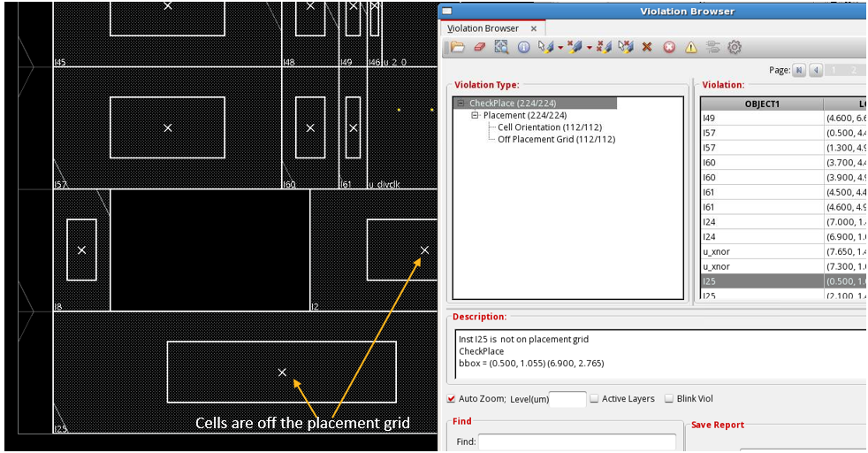Collapse the CheckPlace (224/224) tree node
Image resolution: width=868 pixels, height=453 pixels.
pyautogui.click(x=461, y=103)
